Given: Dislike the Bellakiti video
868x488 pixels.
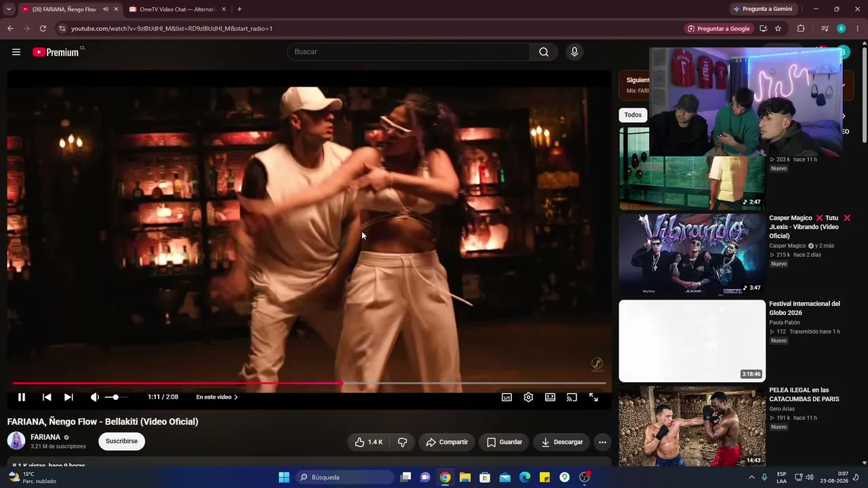Looking at the screenshot, I should pos(402,442).
